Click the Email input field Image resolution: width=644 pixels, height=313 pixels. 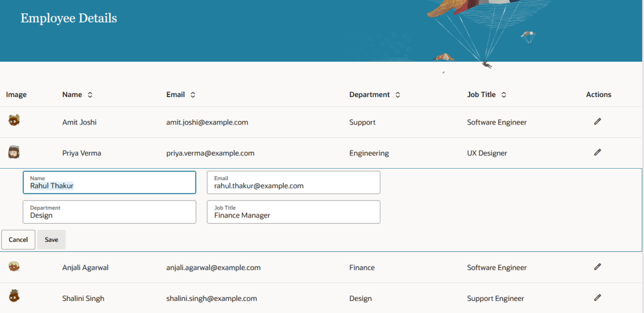click(x=293, y=182)
